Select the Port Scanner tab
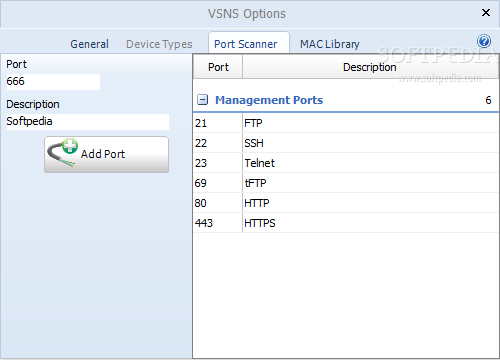Screen dimensions: 500x360 [246, 44]
